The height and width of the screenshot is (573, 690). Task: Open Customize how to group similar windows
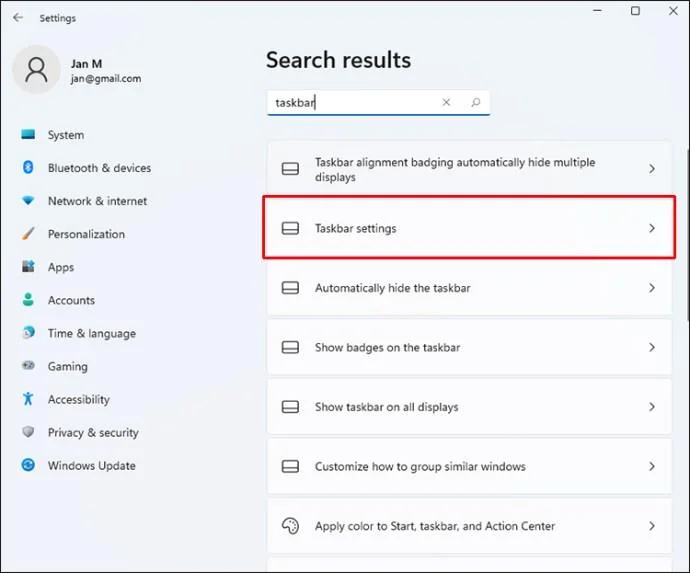pos(469,466)
